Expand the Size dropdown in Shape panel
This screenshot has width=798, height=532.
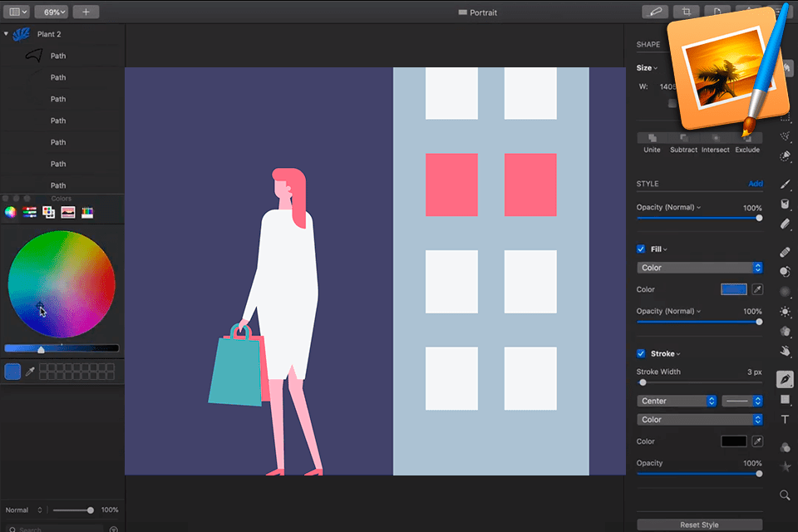tap(647, 67)
